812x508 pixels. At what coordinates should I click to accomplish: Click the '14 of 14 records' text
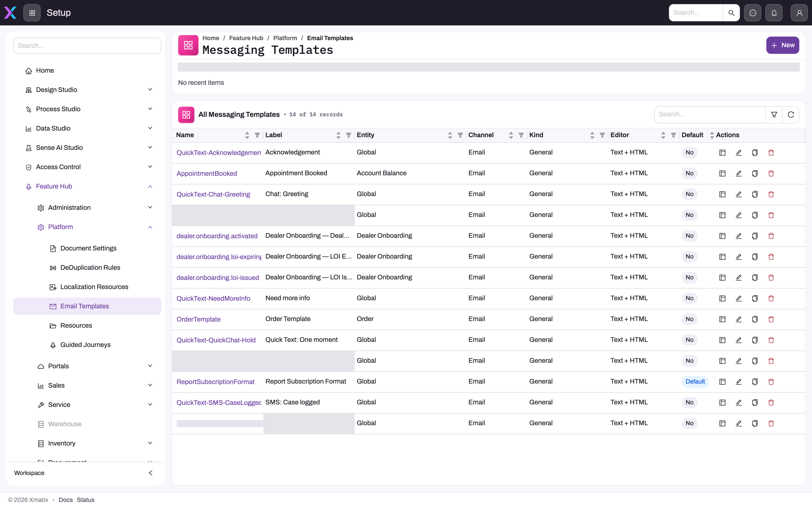[316, 115]
